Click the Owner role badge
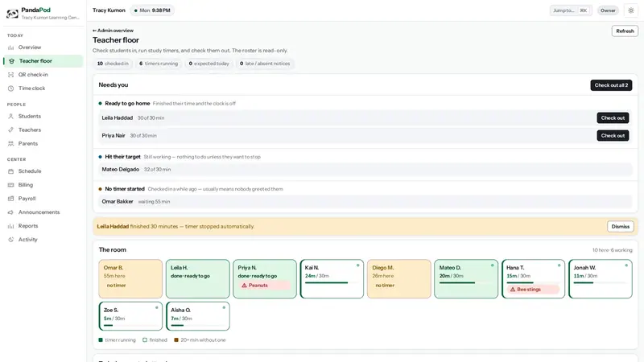This screenshot has height=362, width=644. [x=608, y=10]
